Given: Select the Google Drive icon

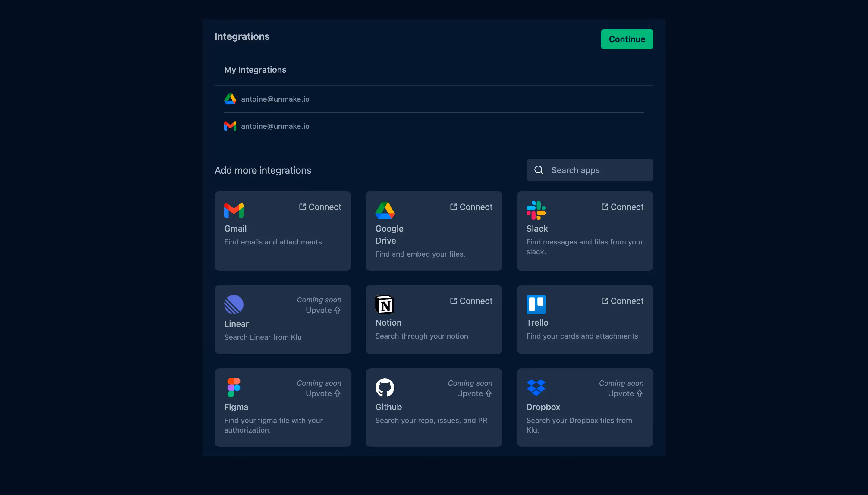Looking at the screenshot, I should (385, 211).
